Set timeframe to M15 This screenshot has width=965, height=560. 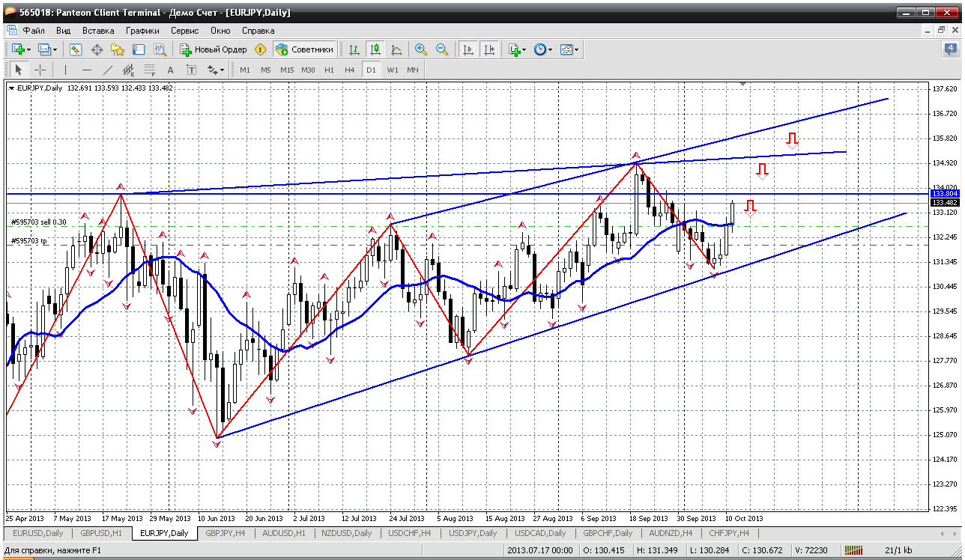(287, 70)
